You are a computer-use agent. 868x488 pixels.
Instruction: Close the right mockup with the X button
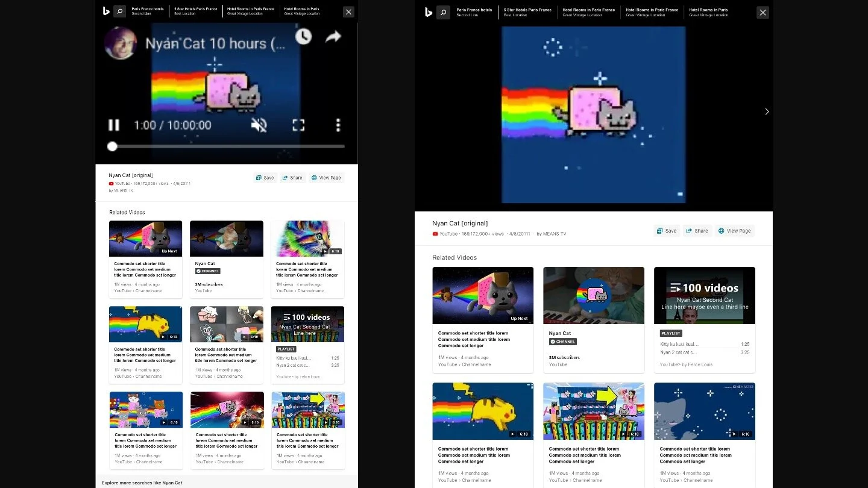(763, 12)
